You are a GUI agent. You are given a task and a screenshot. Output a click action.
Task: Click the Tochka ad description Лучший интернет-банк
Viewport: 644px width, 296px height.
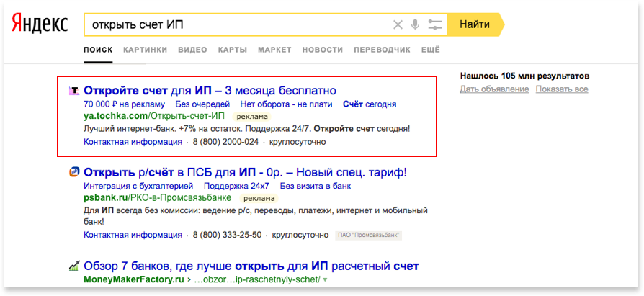tap(247, 130)
